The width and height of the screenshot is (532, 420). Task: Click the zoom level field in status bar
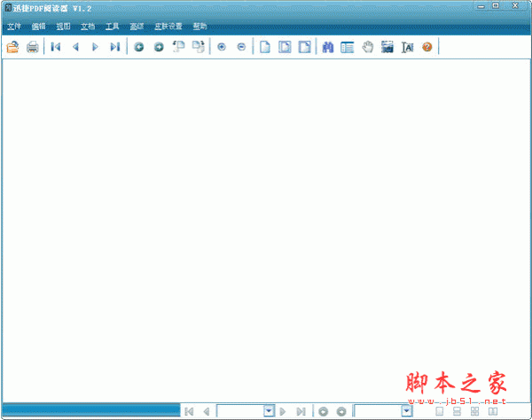coord(378,411)
